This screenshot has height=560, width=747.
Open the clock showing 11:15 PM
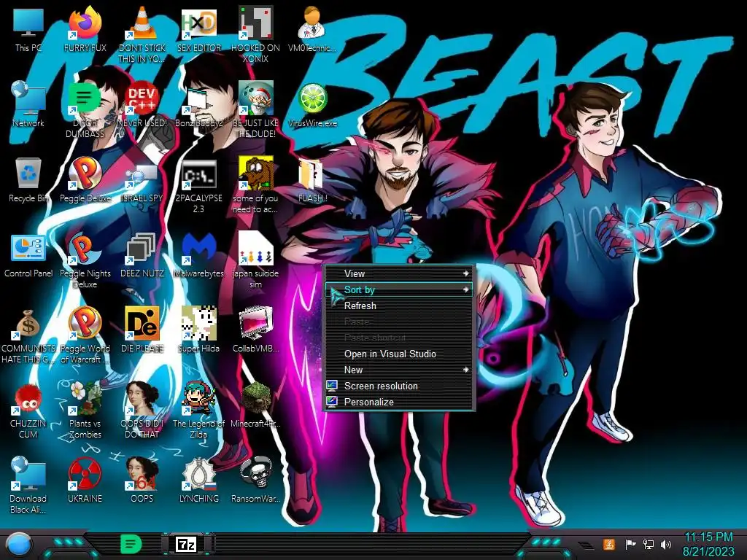click(708, 544)
